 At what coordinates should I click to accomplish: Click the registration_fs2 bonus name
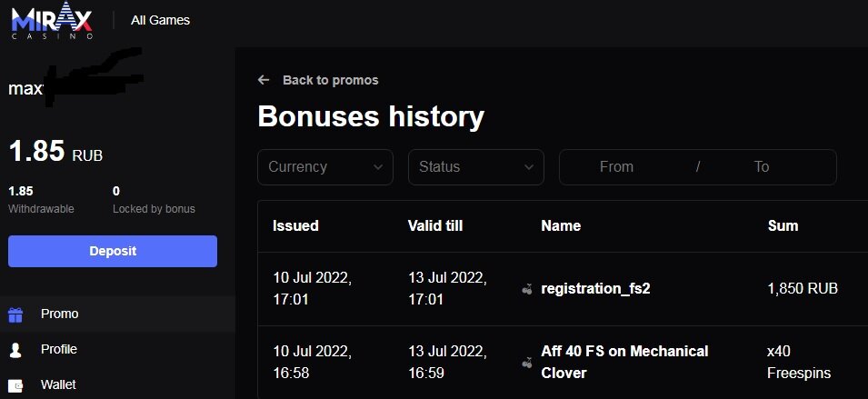coord(595,289)
